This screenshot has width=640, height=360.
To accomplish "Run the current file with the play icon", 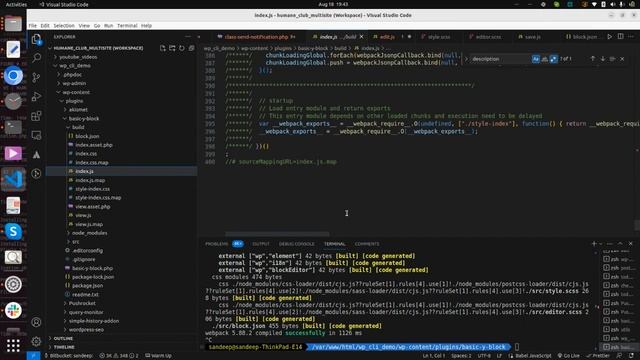I will click(x=609, y=37).
